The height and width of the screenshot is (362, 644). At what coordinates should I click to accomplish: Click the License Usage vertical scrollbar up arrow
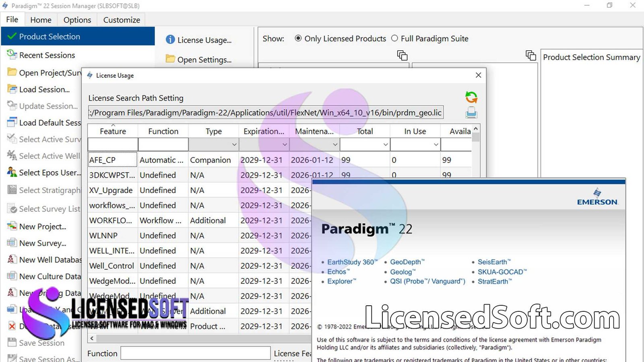coord(476,129)
